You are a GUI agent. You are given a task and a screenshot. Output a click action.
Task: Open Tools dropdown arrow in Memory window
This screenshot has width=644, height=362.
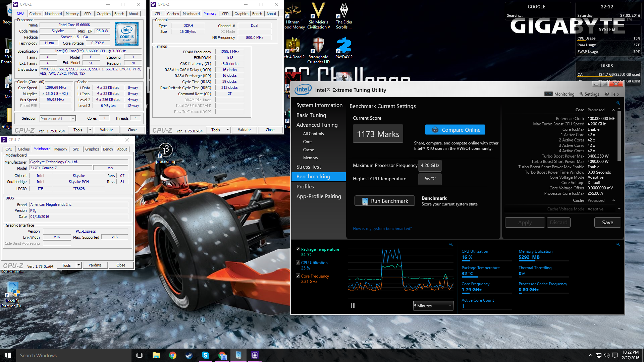tap(228, 130)
